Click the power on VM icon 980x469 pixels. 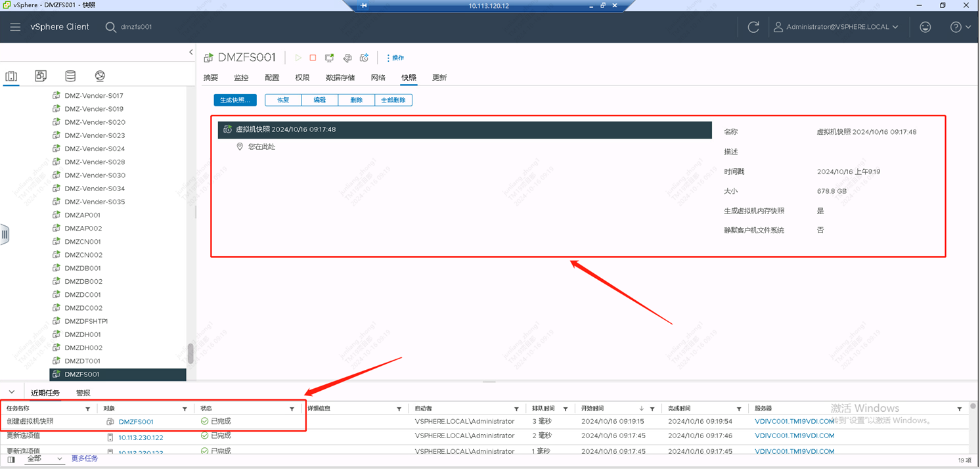[x=298, y=58]
